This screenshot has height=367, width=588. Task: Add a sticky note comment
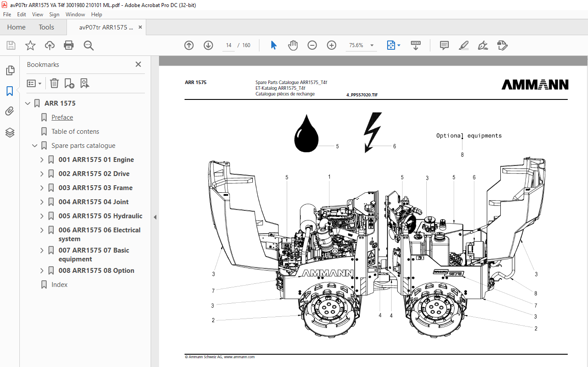(444, 45)
